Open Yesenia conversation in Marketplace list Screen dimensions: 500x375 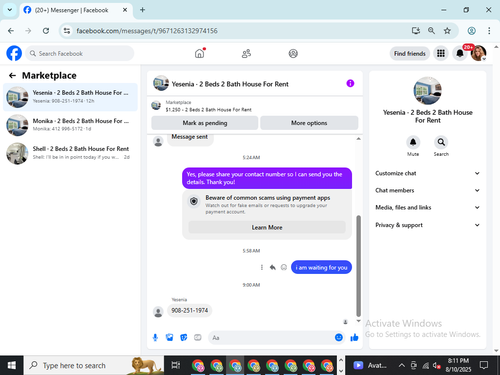click(70, 97)
